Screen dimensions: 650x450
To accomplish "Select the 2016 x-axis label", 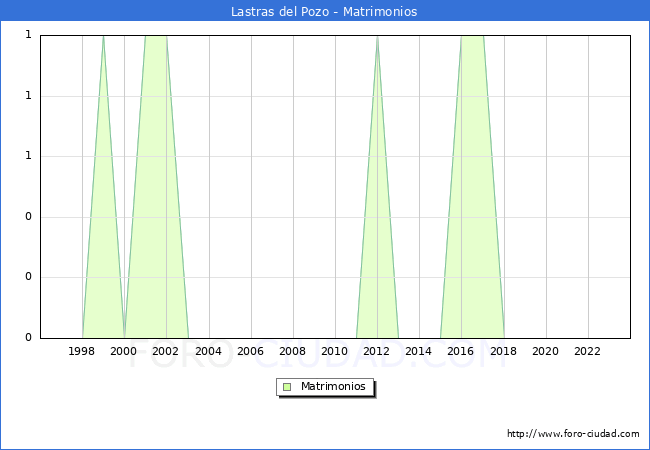I will tap(461, 351).
